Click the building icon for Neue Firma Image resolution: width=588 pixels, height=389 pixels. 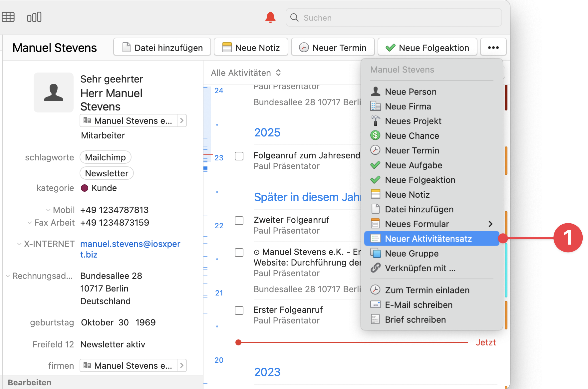[x=375, y=106]
